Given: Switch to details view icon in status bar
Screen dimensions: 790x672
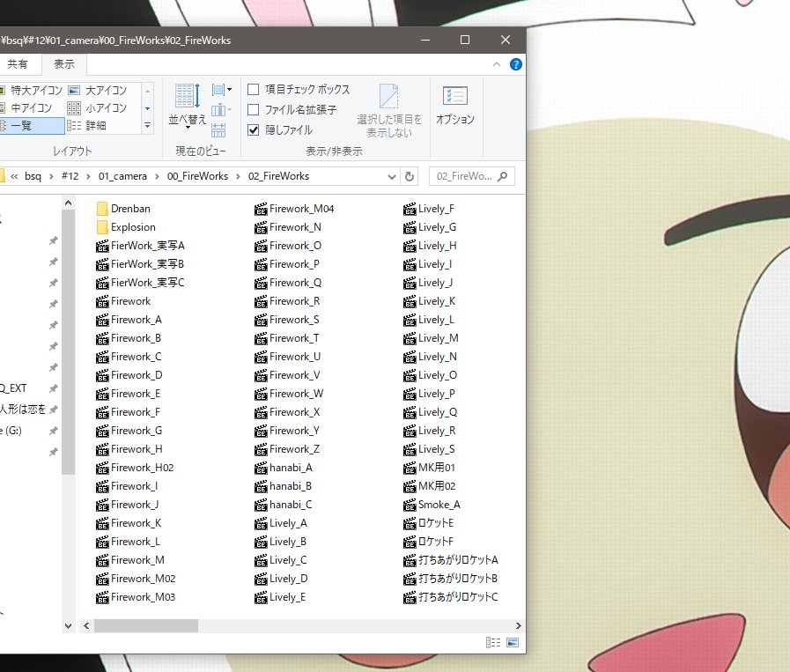Looking at the screenshot, I should (x=493, y=642).
